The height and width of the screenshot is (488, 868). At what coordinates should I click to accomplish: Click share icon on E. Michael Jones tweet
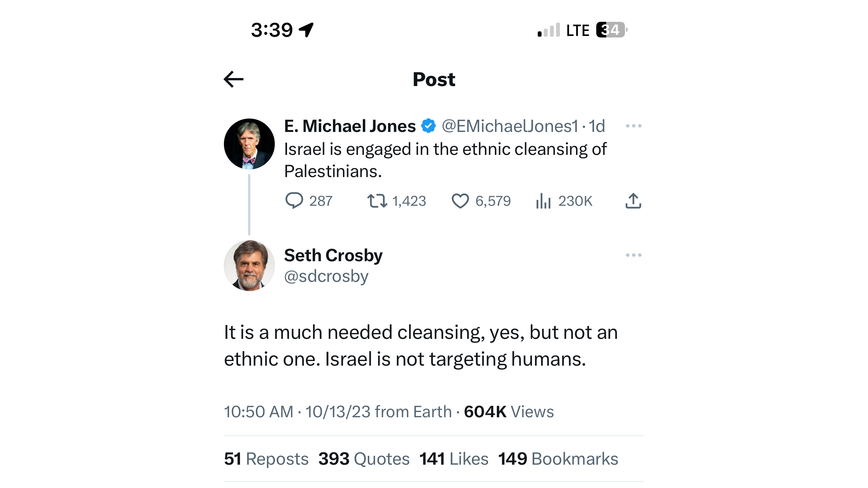tap(633, 201)
